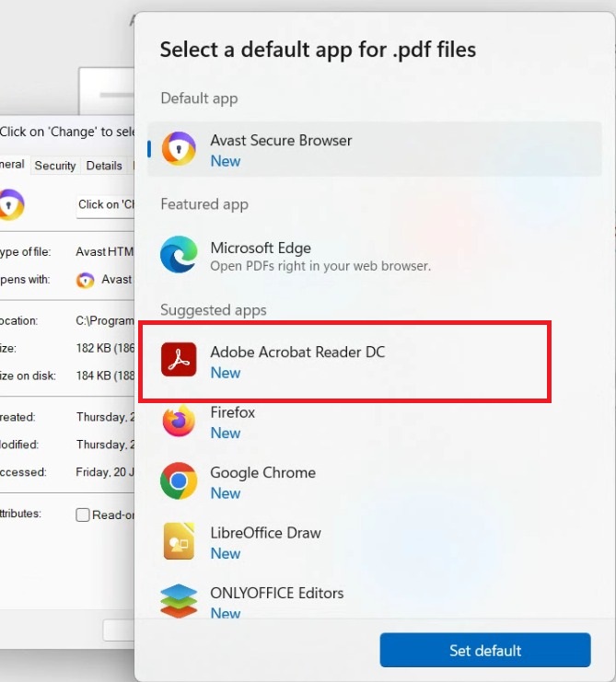
Task: Choose the Adobe Acrobat Reader DC icon
Action: pyautogui.click(x=179, y=359)
